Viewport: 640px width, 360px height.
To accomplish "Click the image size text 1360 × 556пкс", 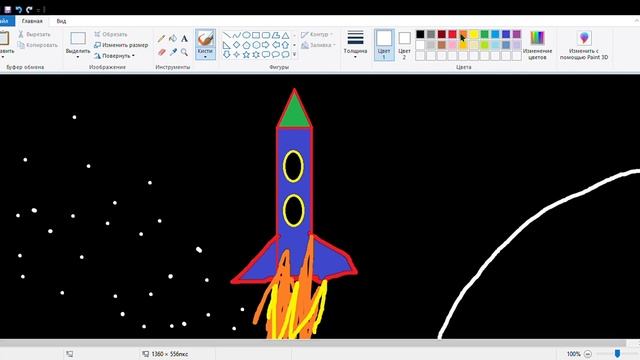I will (169, 354).
